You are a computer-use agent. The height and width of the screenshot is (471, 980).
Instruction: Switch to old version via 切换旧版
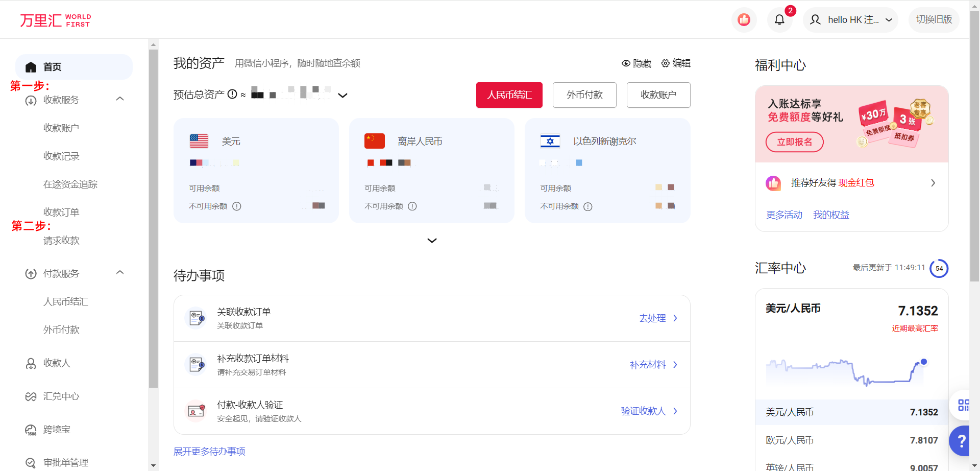click(934, 19)
